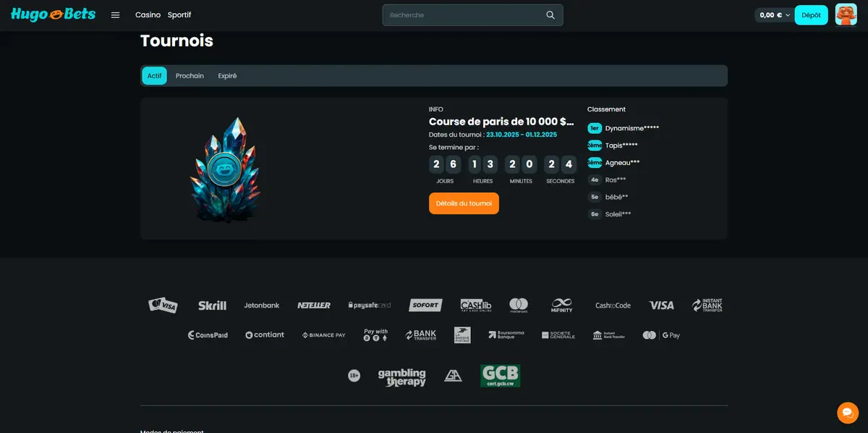Open the live chat bubble icon
The height and width of the screenshot is (433, 868).
tap(848, 413)
